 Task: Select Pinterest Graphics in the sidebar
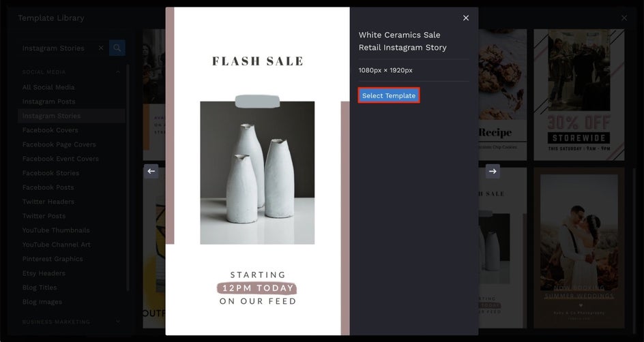tap(53, 259)
